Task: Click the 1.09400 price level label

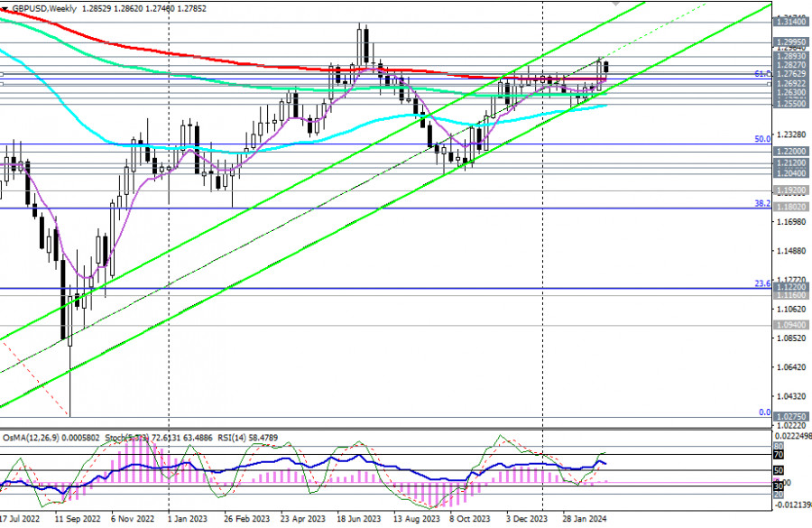Action: pos(790,325)
